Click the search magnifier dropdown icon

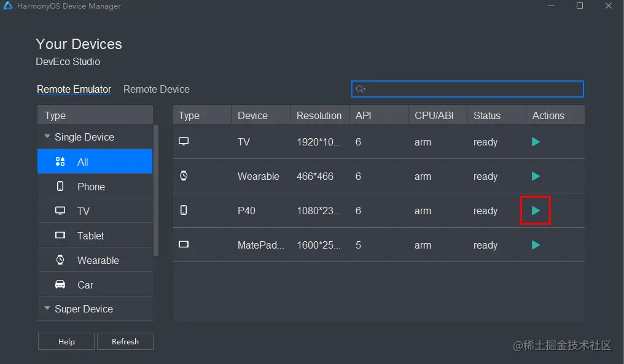(361, 89)
